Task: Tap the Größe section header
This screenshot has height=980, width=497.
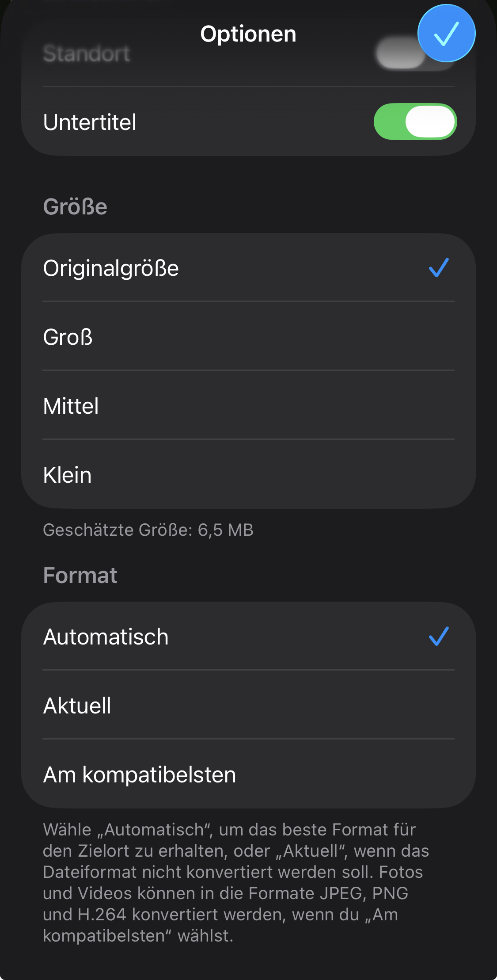Action: pos(75,206)
